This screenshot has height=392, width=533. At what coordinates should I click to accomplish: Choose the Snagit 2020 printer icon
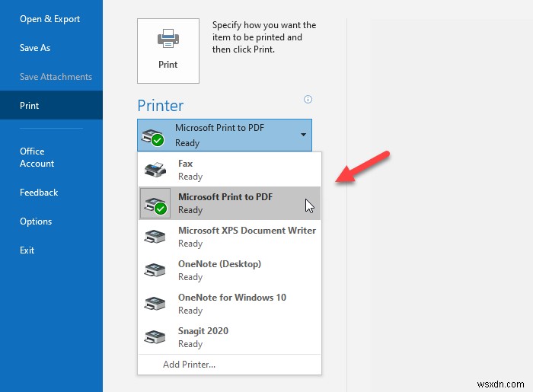click(155, 337)
